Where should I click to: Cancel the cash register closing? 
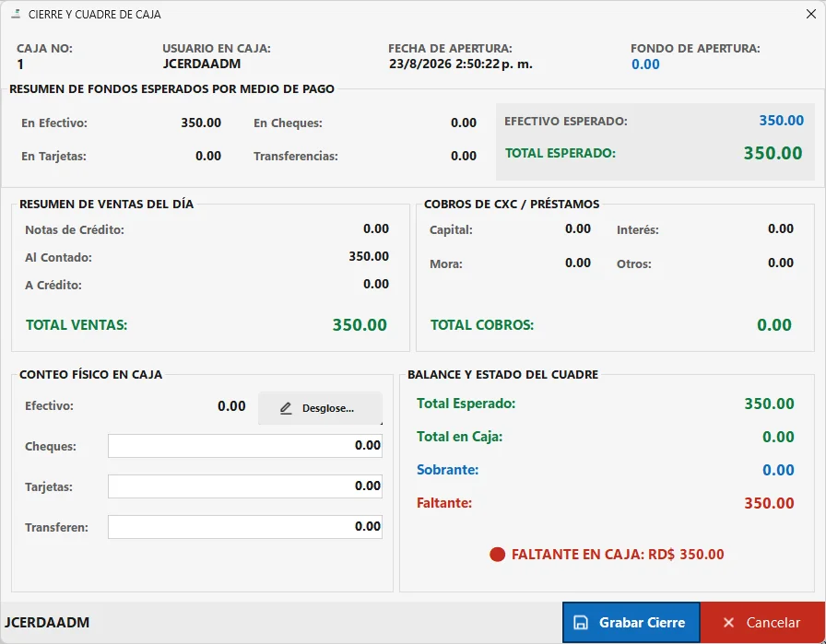point(762,623)
